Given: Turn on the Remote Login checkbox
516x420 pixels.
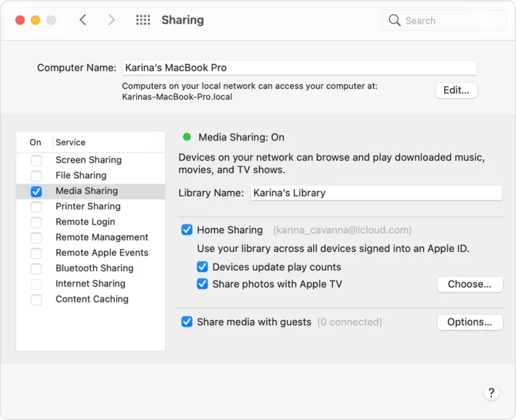Looking at the screenshot, I should click(x=36, y=222).
